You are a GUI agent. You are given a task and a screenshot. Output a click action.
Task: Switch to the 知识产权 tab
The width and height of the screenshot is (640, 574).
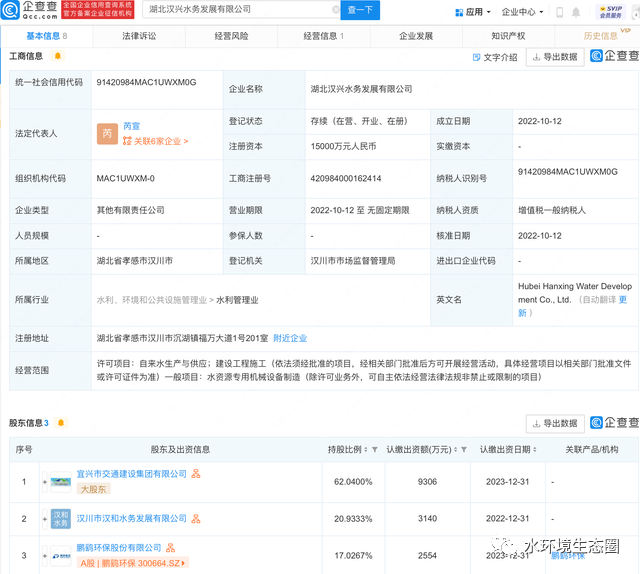(508, 36)
